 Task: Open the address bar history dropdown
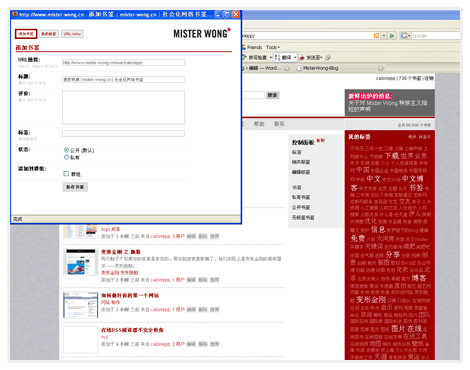coord(384,35)
